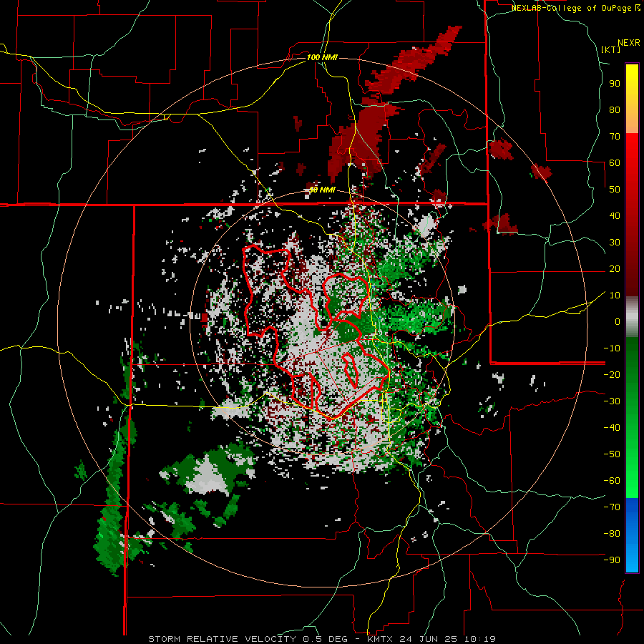This screenshot has width=644, height=644.
Task: Click the -20 scale label
Action: click(612, 375)
